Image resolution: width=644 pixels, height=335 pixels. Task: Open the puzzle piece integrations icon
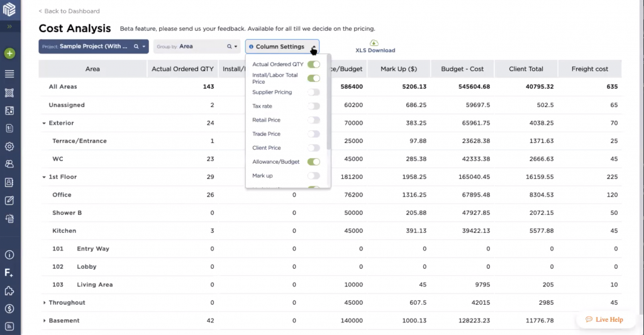click(x=9, y=291)
